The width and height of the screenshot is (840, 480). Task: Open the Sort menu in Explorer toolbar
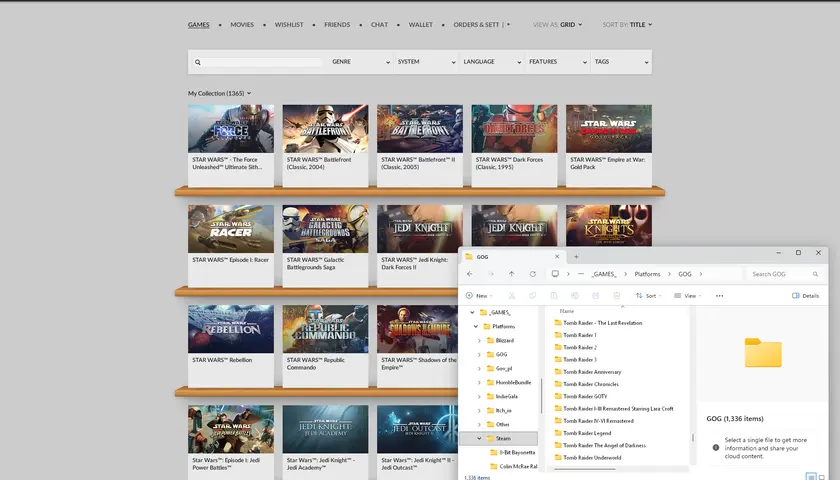coord(648,296)
